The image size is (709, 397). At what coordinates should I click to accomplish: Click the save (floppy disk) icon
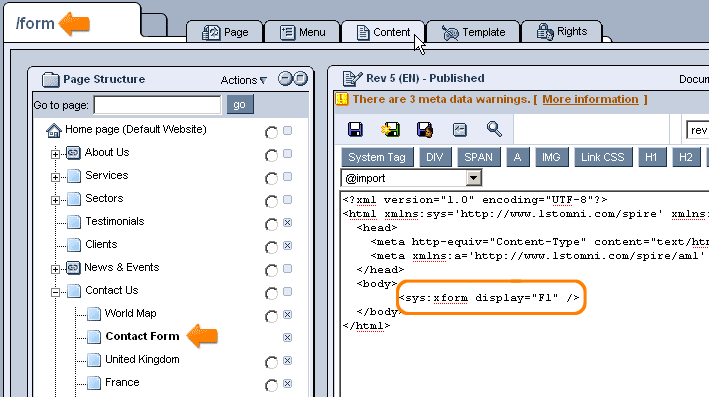pos(355,129)
